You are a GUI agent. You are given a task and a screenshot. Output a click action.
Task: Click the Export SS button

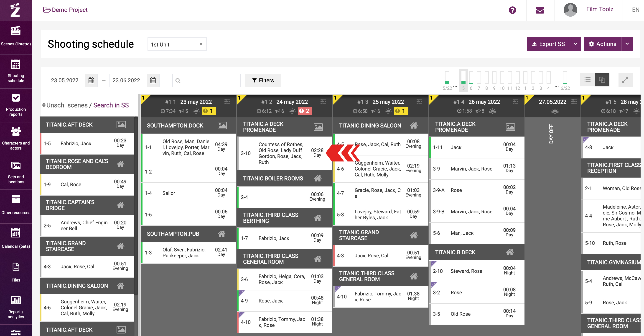pyautogui.click(x=548, y=44)
